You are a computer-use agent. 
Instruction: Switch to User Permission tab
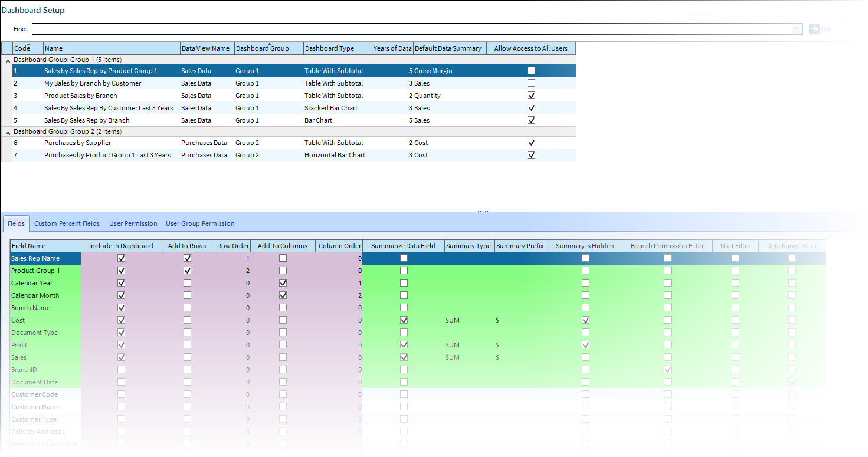point(133,223)
